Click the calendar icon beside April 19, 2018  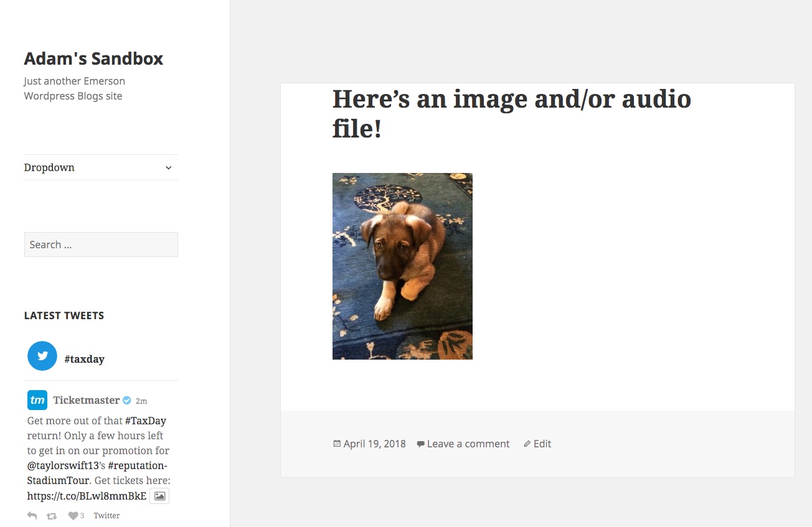(x=337, y=444)
